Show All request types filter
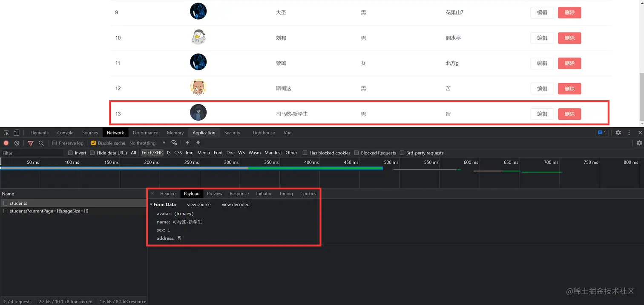Image resolution: width=644 pixels, height=305 pixels. (x=133, y=153)
